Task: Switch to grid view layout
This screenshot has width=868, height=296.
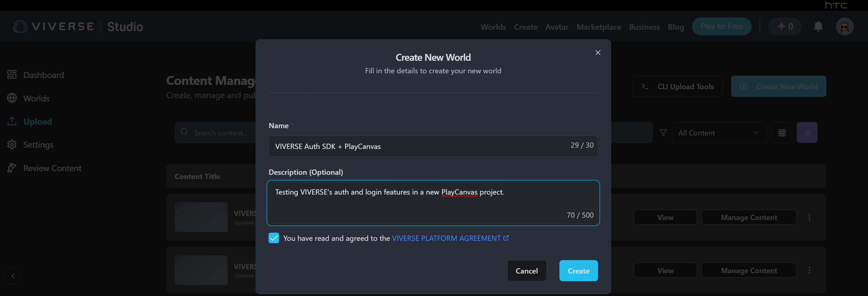Action: click(782, 133)
